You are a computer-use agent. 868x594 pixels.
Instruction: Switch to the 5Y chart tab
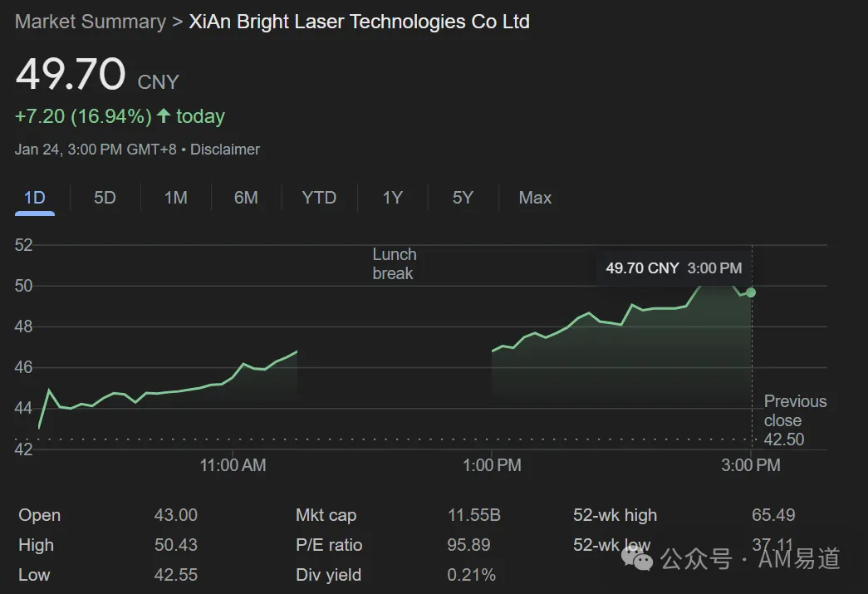[463, 198]
